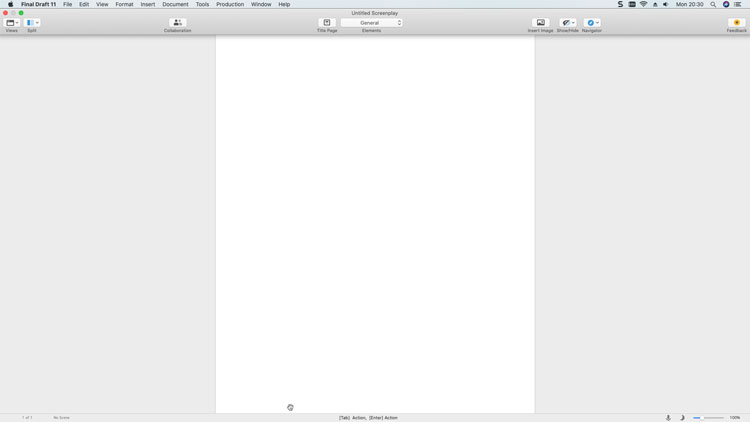The width and height of the screenshot is (750, 422).
Task: Toggle the Split panel icon
Action: pyautogui.click(x=30, y=22)
